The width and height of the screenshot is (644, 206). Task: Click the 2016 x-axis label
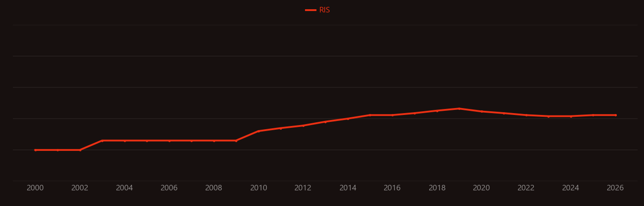tap(392, 188)
